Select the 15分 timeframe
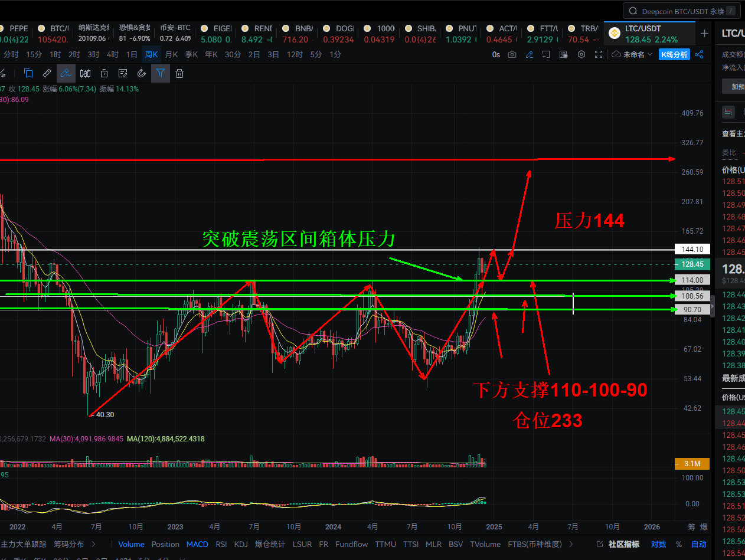The image size is (745, 560). coord(34,54)
